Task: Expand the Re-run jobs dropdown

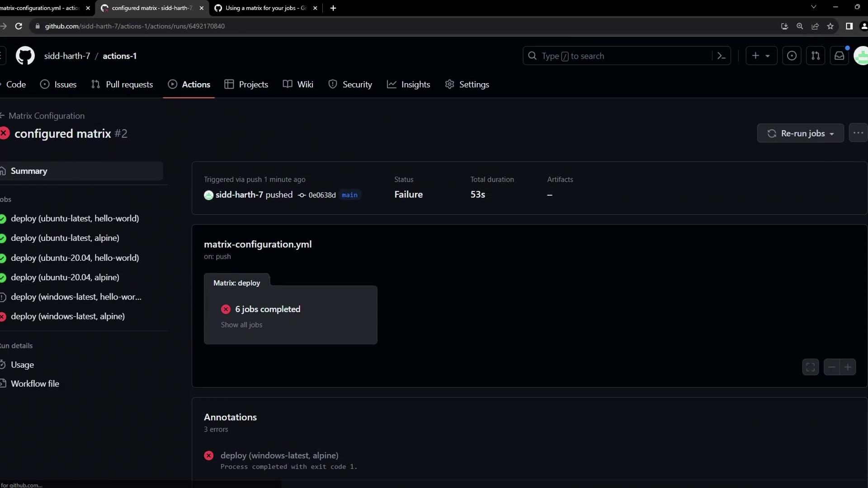Action: 801,133
